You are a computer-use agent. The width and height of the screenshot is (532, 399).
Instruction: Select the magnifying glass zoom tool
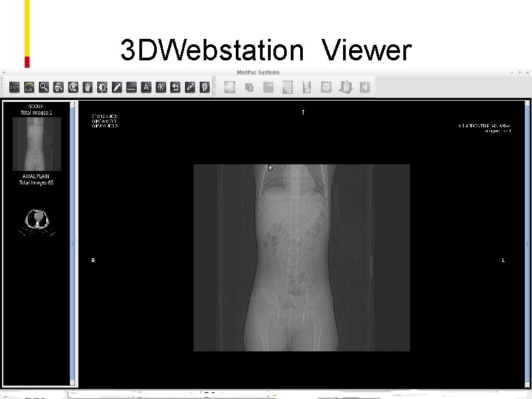point(44,87)
